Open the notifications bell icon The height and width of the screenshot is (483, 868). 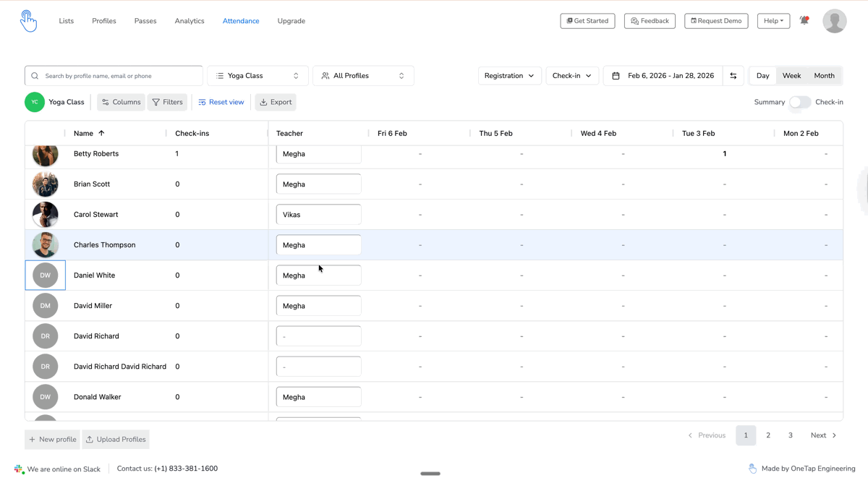click(804, 21)
